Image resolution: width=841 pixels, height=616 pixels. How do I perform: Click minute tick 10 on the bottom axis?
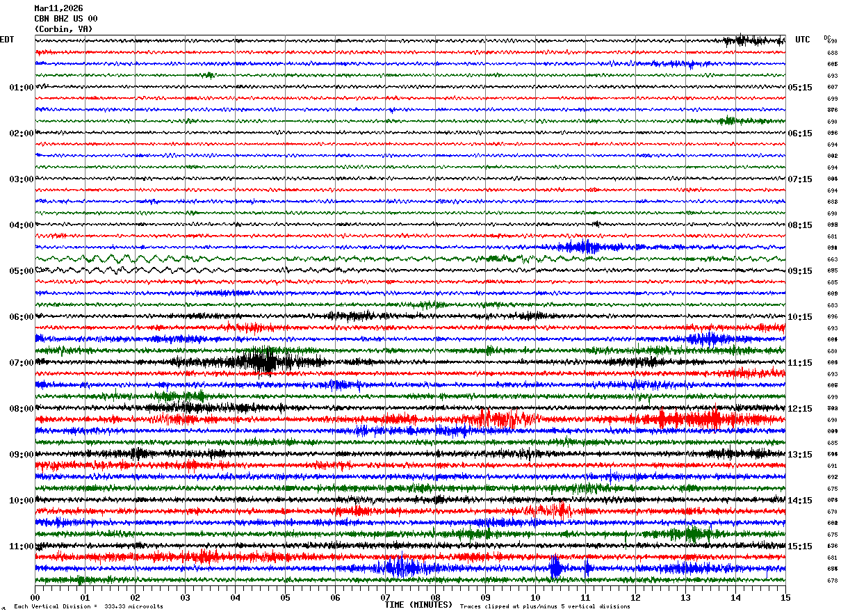(x=535, y=597)
